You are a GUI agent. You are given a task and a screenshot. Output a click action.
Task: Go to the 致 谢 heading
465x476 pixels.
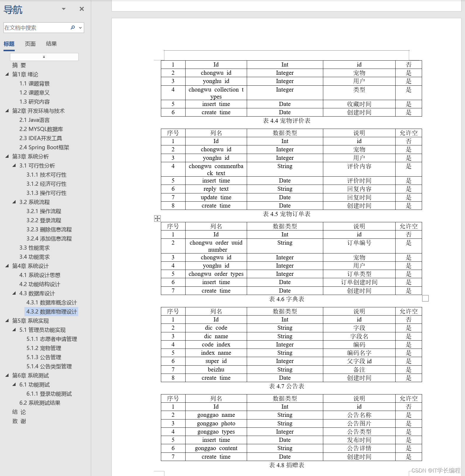[19, 421]
